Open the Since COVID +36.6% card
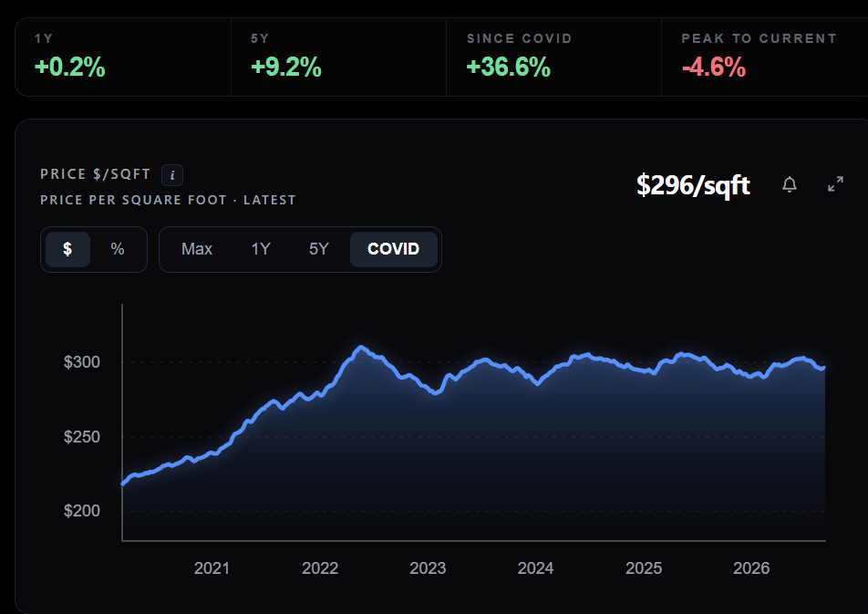The width and height of the screenshot is (868, 614). (554, 57)
